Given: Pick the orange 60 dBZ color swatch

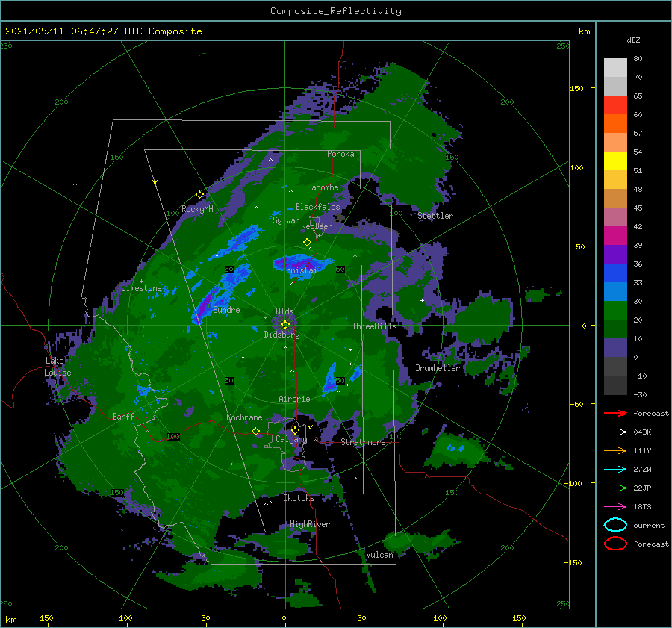Looking at the screenshot, I should [615, 123].
